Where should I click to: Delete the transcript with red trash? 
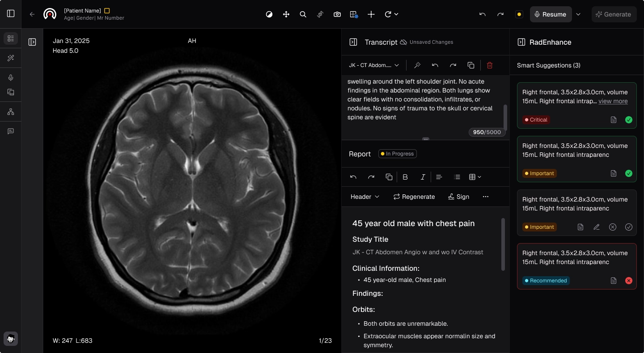tap(490, 65)
